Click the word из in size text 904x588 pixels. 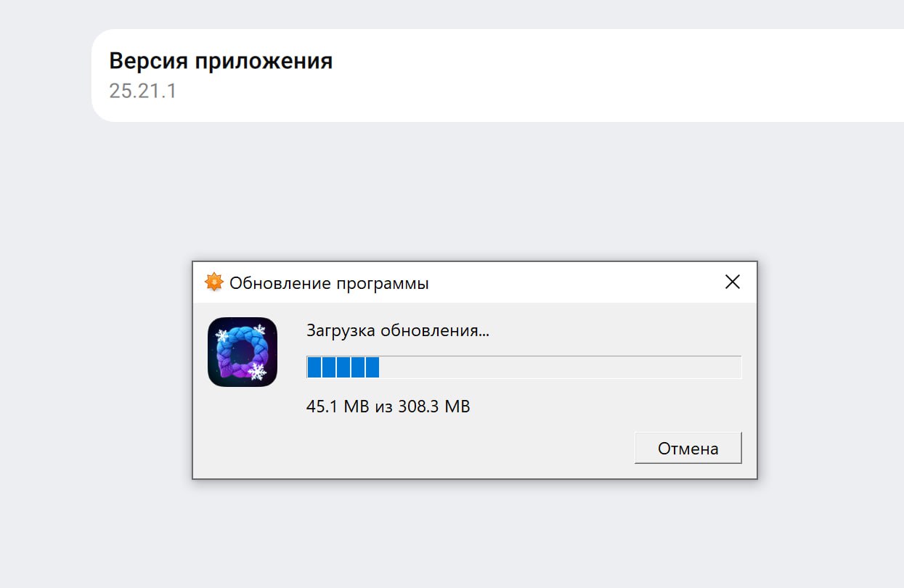(383, 407)
